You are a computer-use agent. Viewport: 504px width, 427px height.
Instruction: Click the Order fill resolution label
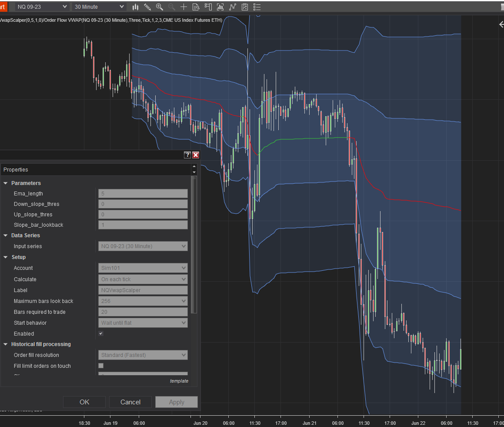point(37,355)
